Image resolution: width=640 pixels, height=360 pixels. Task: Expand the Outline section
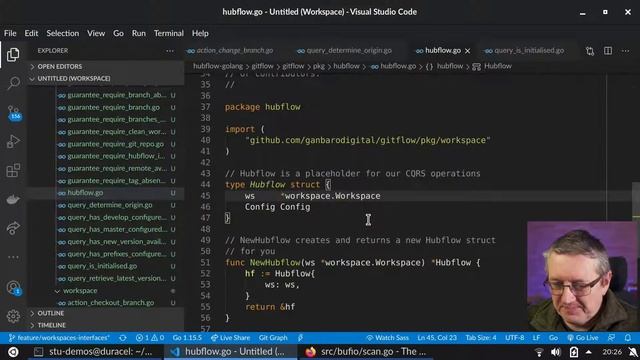click(x=105, y=313)
